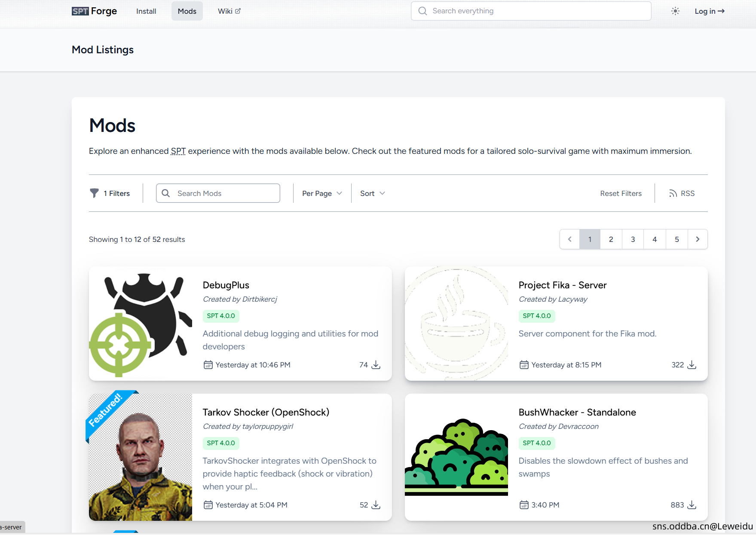Select page 3 in the pagination

(x=633, y=239)
